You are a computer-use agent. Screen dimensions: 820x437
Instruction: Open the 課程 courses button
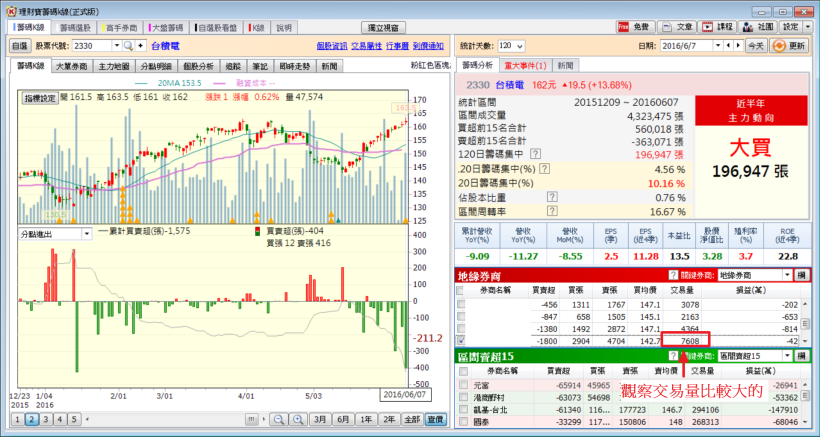[719, 27]
